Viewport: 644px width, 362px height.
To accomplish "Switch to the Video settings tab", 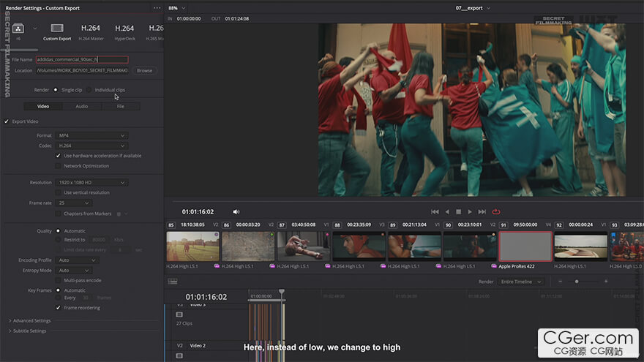I will (43, 106).
